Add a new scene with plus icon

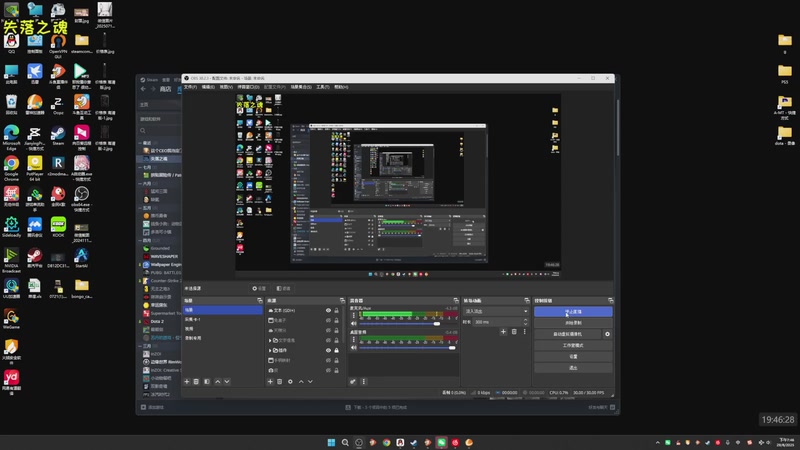[x=187, y=382]
